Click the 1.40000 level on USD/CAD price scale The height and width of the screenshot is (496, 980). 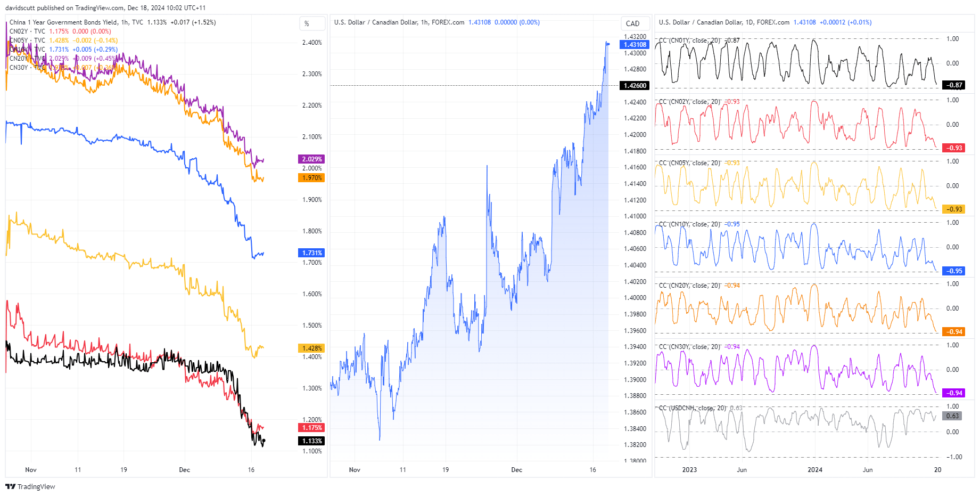(635, 298)
